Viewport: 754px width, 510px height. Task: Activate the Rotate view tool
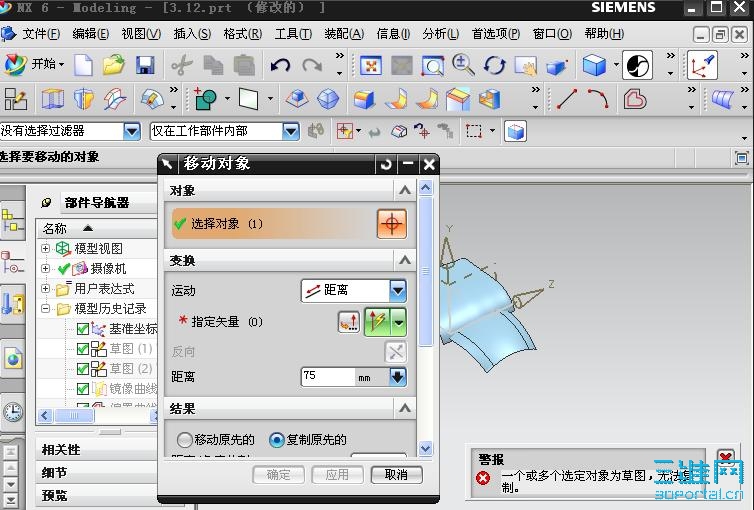pos(494,65)
